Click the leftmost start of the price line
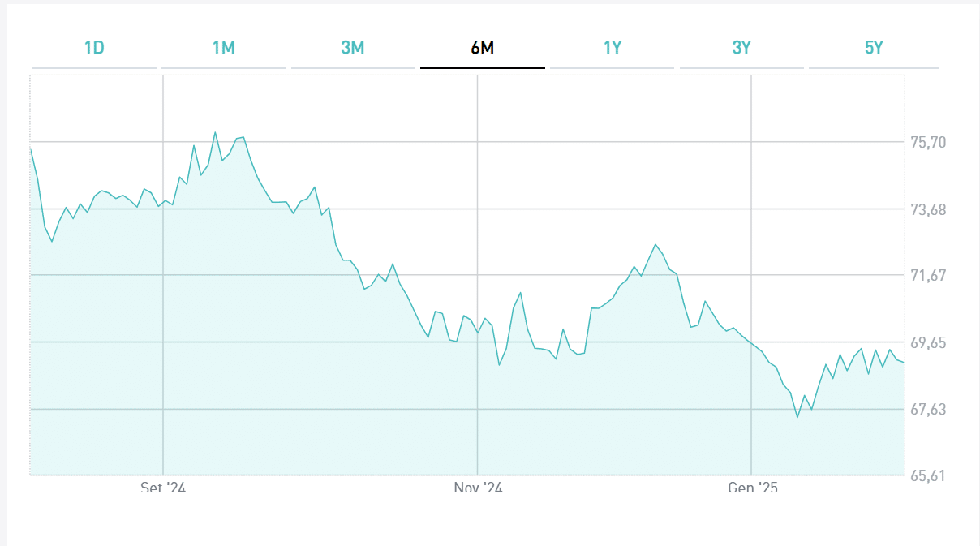The width and height of the screenshot is (980, 546). [x=31, y=149]
